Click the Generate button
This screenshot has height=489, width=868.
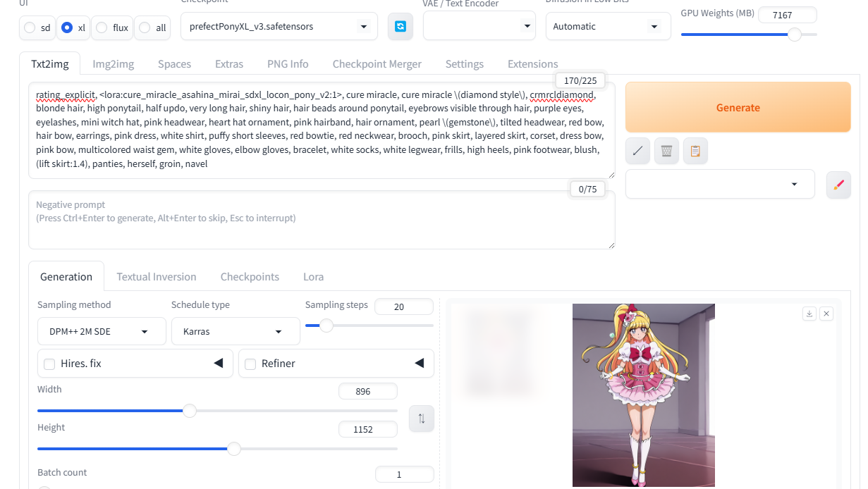tap(738, 108)
